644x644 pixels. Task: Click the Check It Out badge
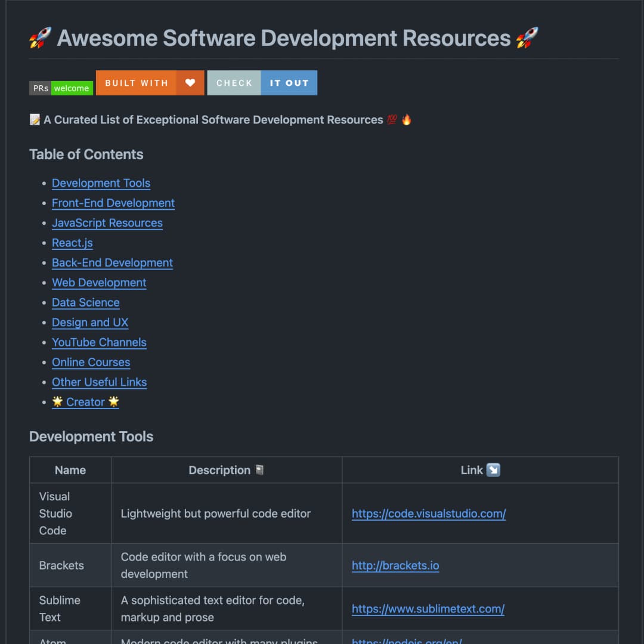pyautogui.click(x=262, y=83)
